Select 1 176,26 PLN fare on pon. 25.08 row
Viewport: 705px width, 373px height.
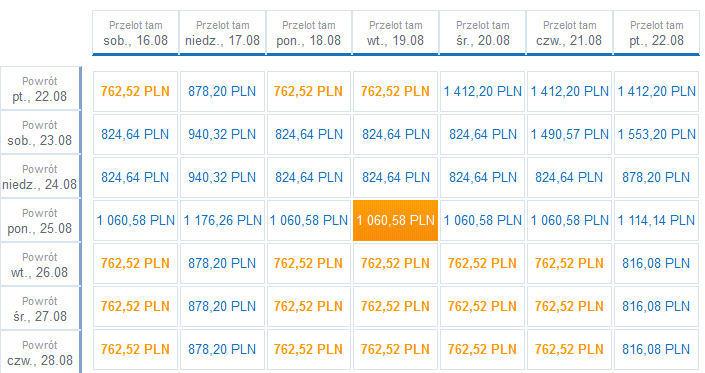222,220
